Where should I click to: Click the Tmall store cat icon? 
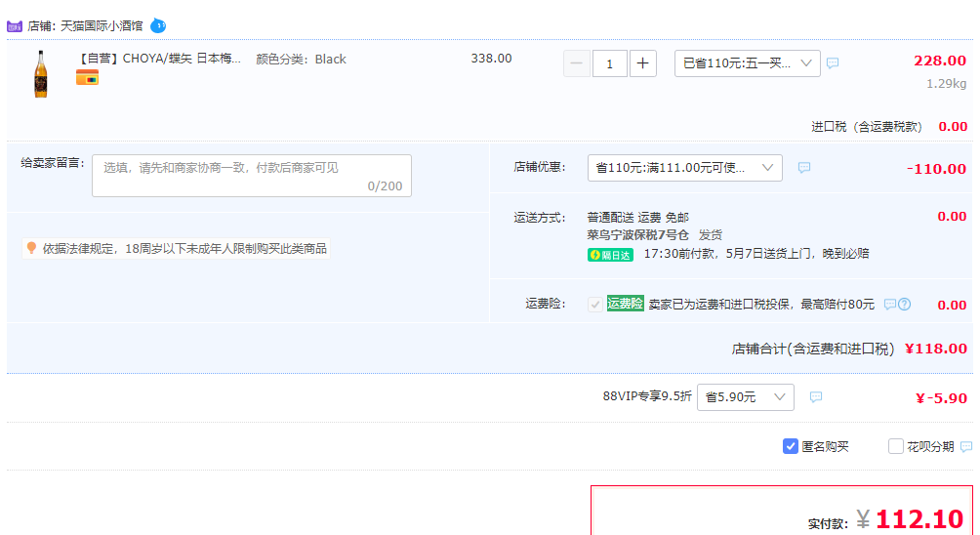[x=15, y=26]
